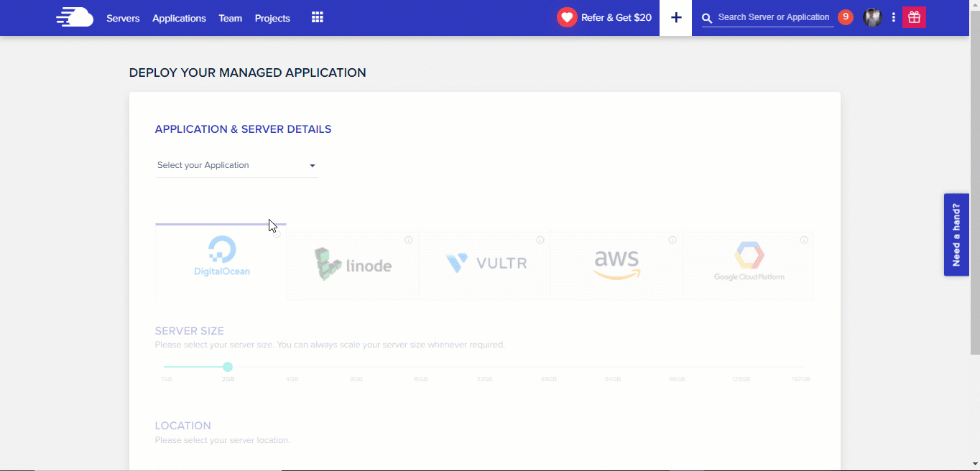
Task: Select the AWS provider option
Action: point(616,264)
